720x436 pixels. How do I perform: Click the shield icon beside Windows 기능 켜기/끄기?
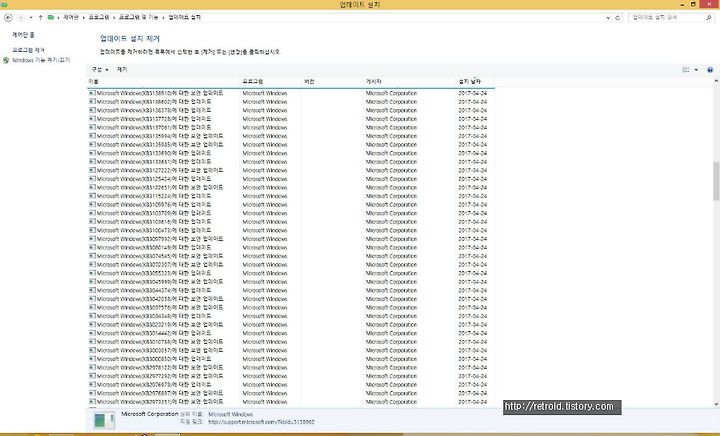click(x=6, y=60)
